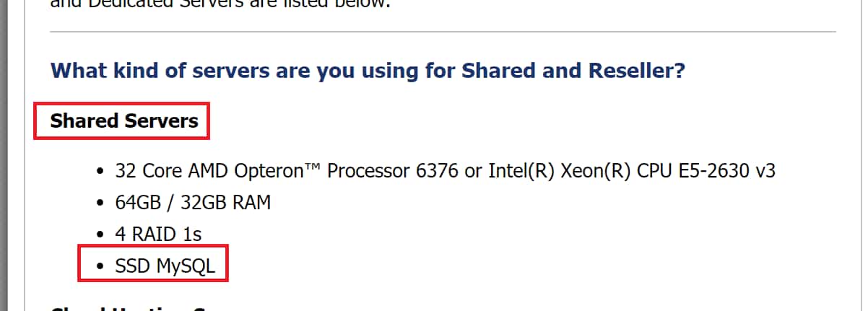Click the "Shared Servers" subheading
The height and width of the screenshot is (311, 868).
coord(123,121)
